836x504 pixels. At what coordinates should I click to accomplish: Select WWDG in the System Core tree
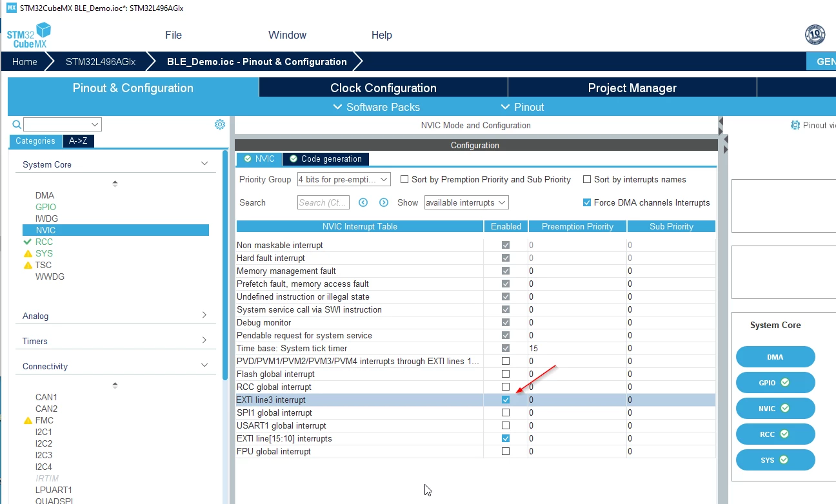(50, 276)
